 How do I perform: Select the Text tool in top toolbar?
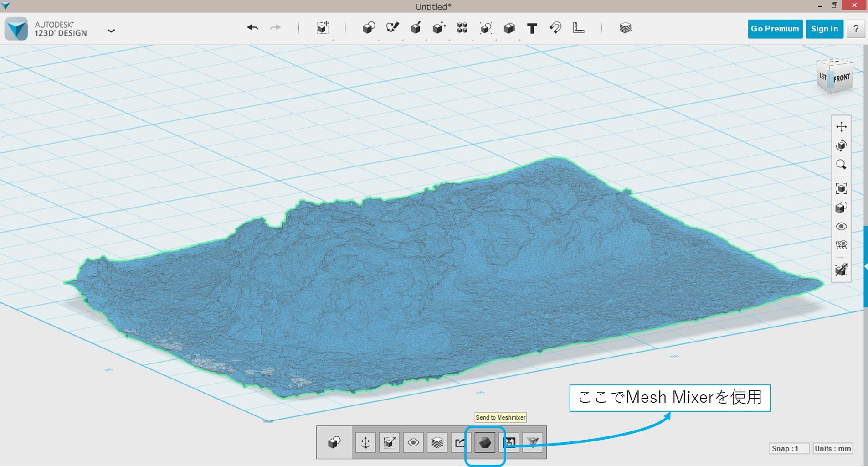(x=532, y=29)
